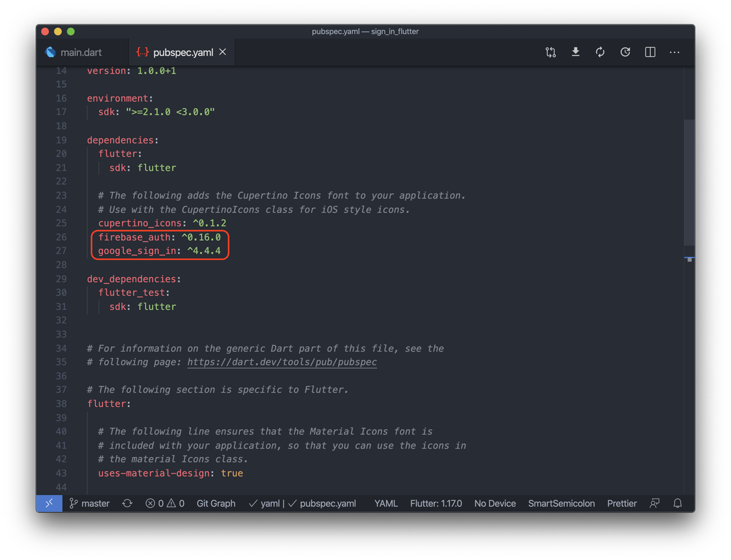This screenshot has width=731, height=560.
Task: Open the More Actions ellipsis menu
Action: click(x=674, y=52)
